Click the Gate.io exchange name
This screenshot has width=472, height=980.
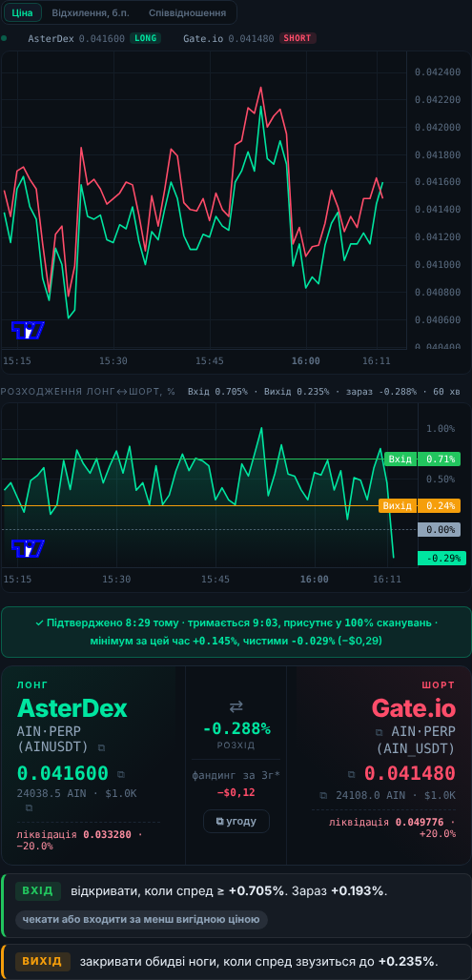click(x=414, y=708)
